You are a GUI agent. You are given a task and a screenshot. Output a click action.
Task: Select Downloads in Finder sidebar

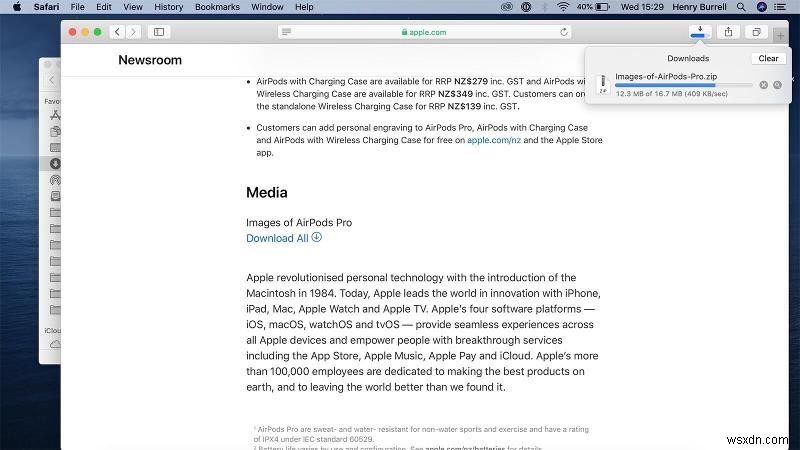pyautogui.click(x=55, y=164)
